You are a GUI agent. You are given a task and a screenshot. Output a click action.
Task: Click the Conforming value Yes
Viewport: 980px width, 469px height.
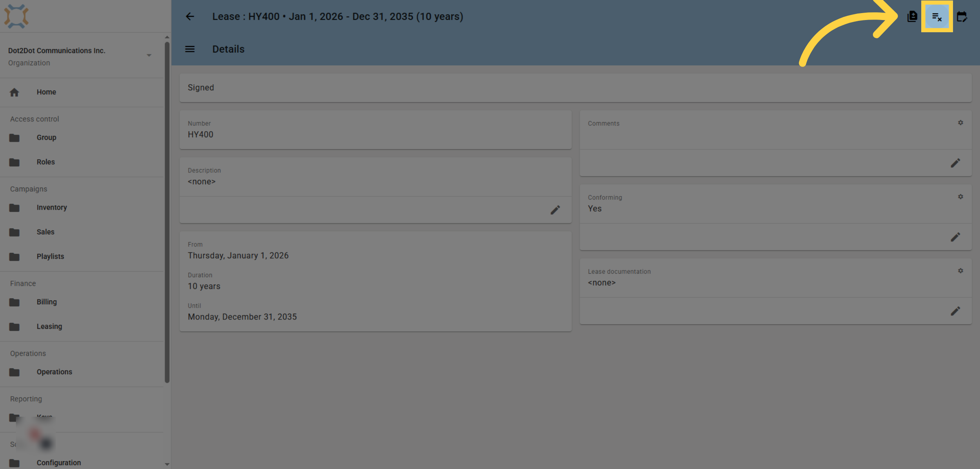[595, 208]
